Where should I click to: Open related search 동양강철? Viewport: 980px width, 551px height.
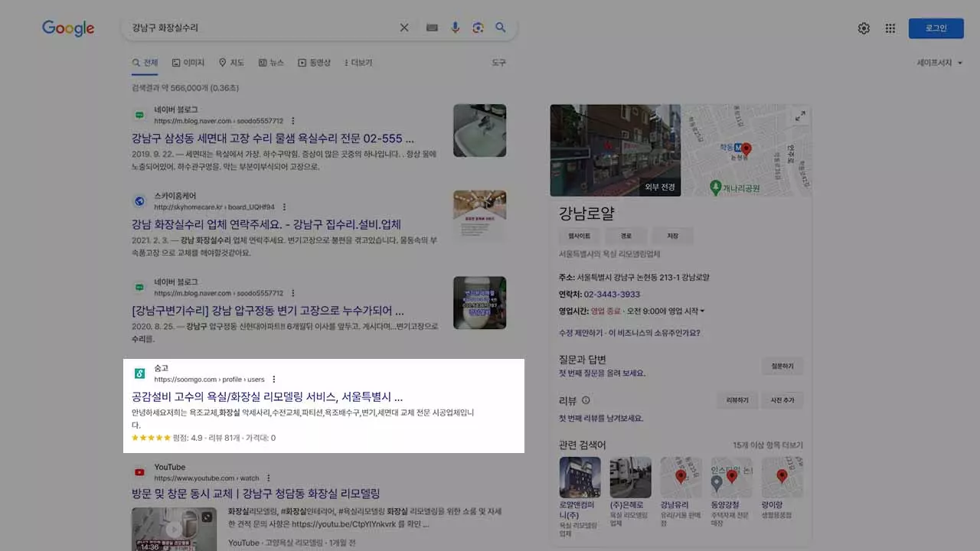pyautogui.click(x=731, y=491)
